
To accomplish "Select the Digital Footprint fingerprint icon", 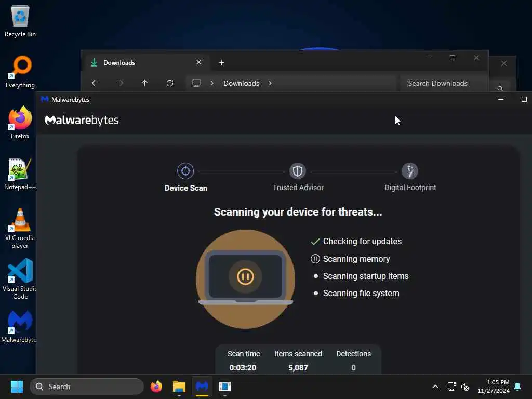I will [x=410, y=171].
